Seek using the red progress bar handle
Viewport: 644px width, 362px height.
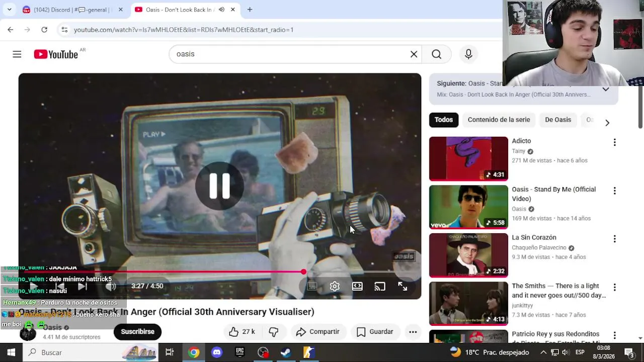point(303,272)
